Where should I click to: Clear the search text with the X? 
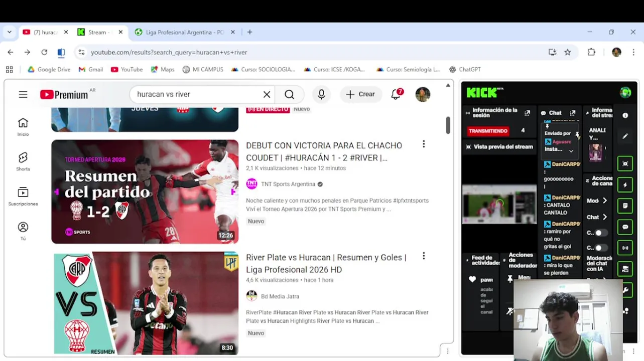(267, 94)
